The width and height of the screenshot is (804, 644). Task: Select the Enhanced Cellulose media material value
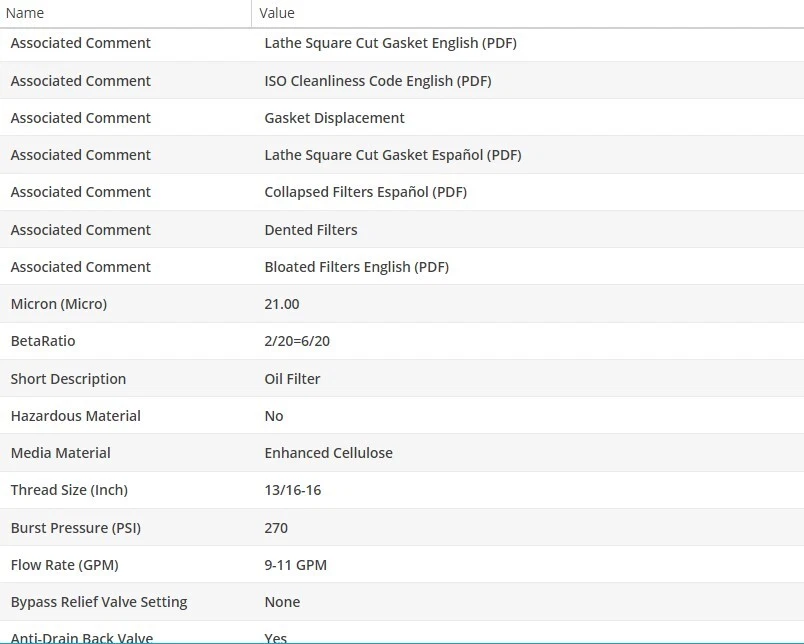click(x=328, y=453)
